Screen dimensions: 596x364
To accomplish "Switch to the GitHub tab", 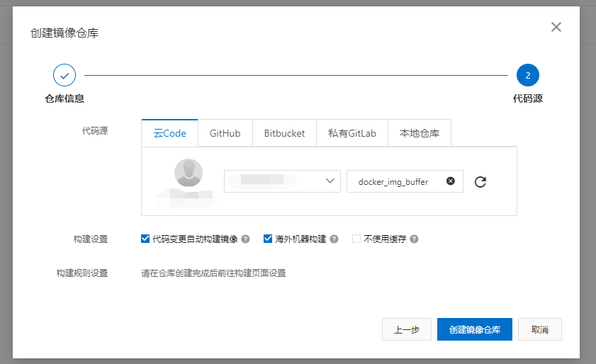I will coord(225,133).
